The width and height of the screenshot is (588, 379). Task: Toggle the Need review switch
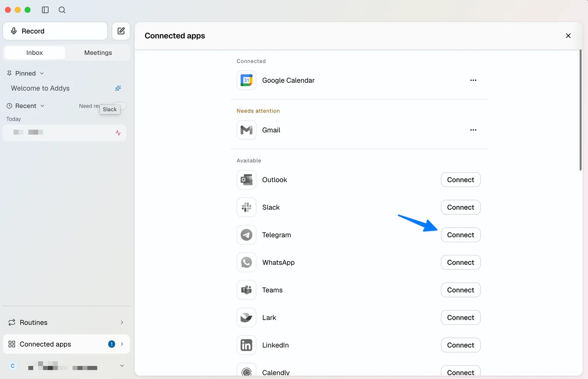(x=120, y=106)
